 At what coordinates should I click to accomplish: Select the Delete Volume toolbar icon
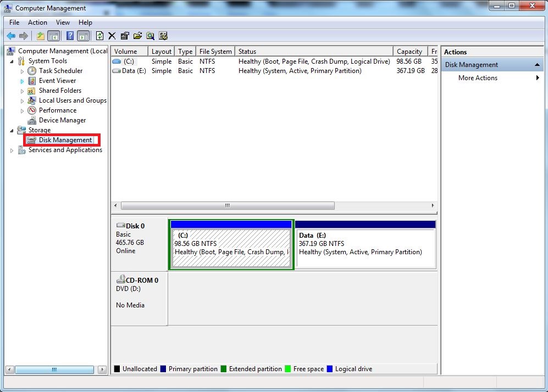point(112,35)
